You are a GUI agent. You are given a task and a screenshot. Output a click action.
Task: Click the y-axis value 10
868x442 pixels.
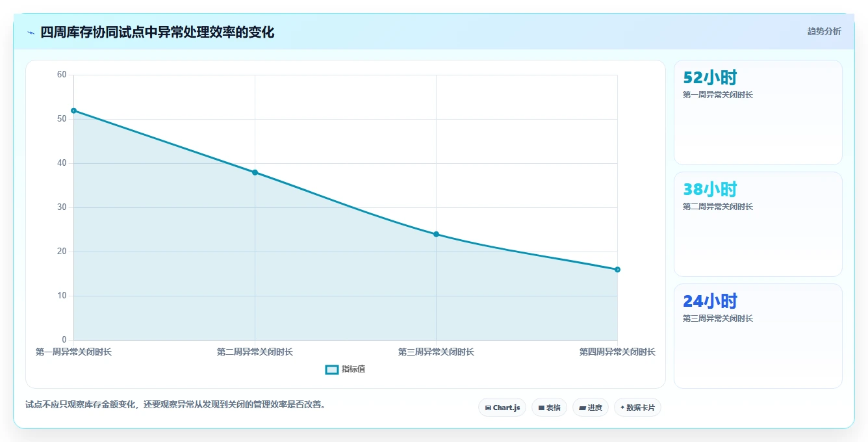click(62, 296)
